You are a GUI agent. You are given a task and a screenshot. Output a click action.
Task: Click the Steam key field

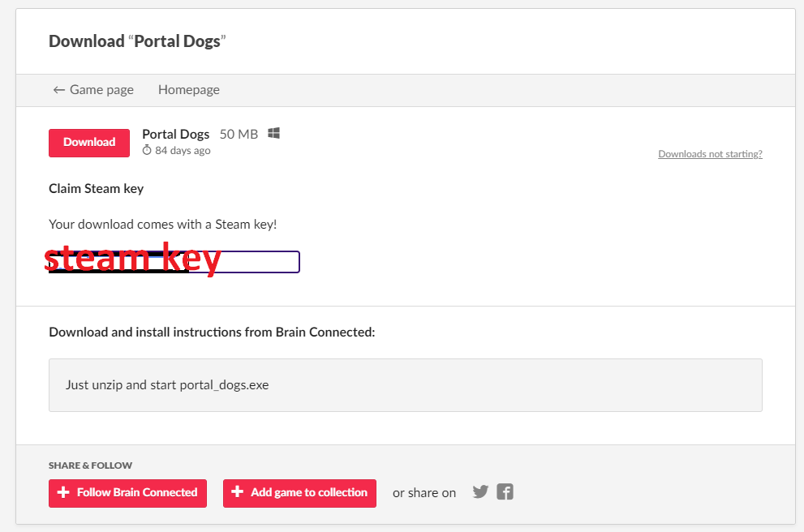click(x=174, y=262)
